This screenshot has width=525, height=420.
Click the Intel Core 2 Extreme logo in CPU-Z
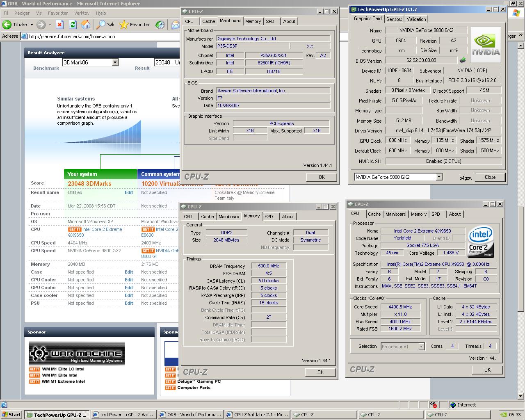point(481,242)
